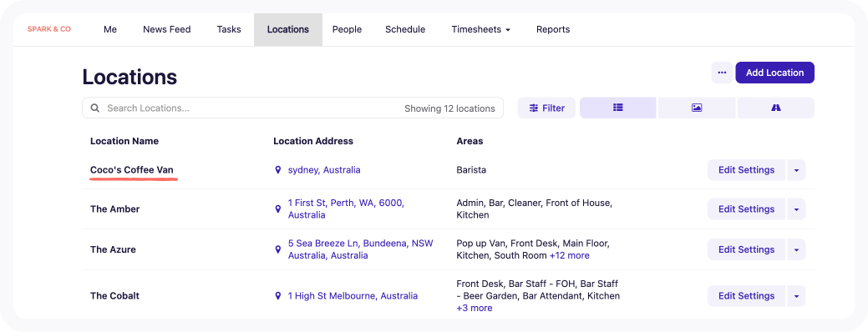Open the Tasks tab
Image resolution: width=868 pixels, height=332 pixels.
coord(229,29)
